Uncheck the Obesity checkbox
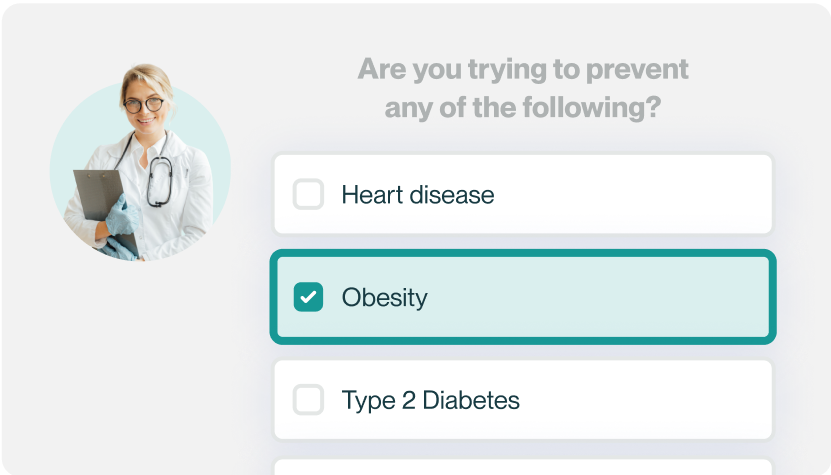Image resolution: width=831 pixels, height=475 pixels. point(308,297)
